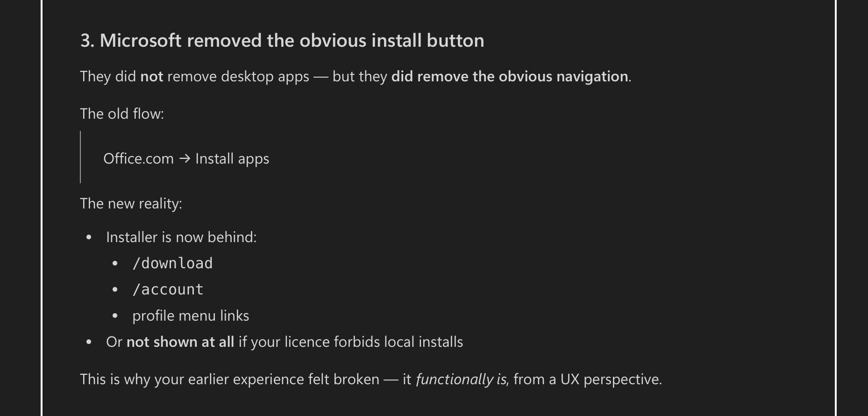Click the phrase "earlier experience felt broken"
This screenshot has width=868, height=416.
point(284,380)
